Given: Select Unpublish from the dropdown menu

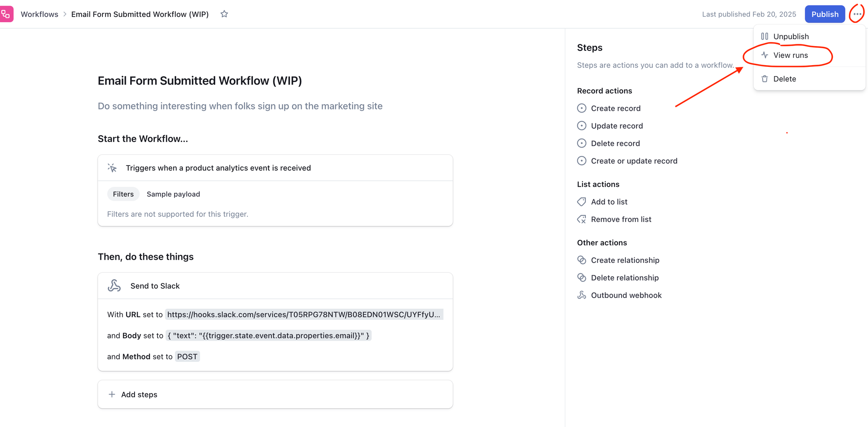Looking at the screenshot, I should tap(790, 36).
